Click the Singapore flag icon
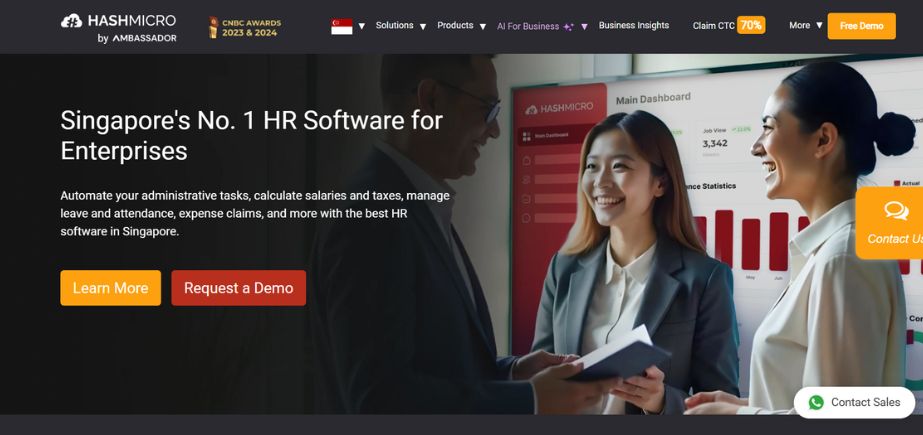Viewport: 923px width, 435px height. tap(341, 26)
